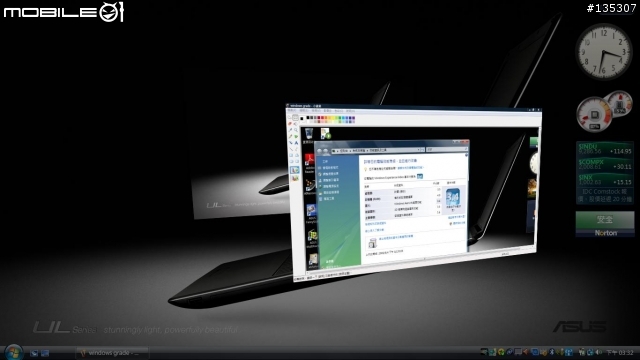
Task: Select the Ellipse shape tool in Paint
Action: tap(291, 161)
